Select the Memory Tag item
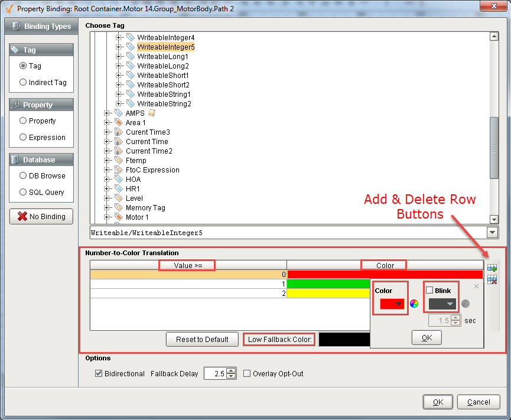The image size is (511, 420). 145,208
